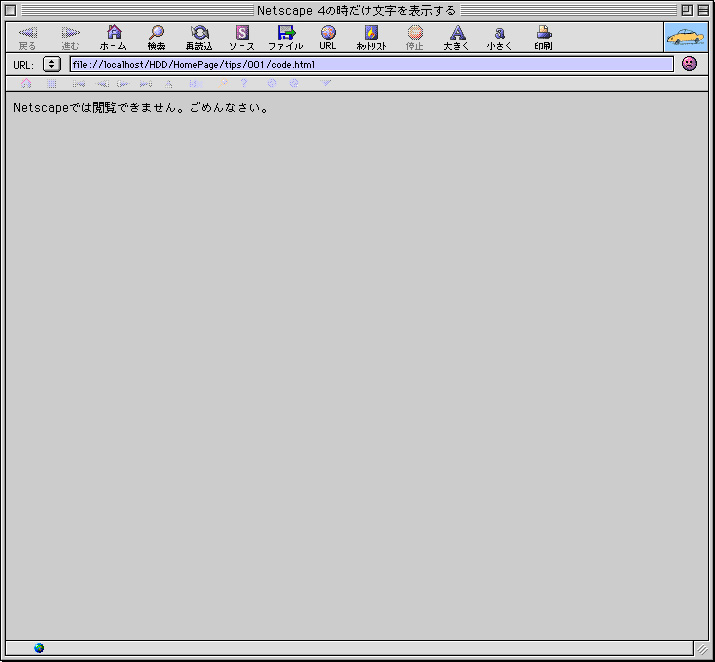Viewport: 715px width, 662px height.
Task: Click the window title 'Netscape 4の時だけ文字を表示する'
Action: tap(356, 10)
